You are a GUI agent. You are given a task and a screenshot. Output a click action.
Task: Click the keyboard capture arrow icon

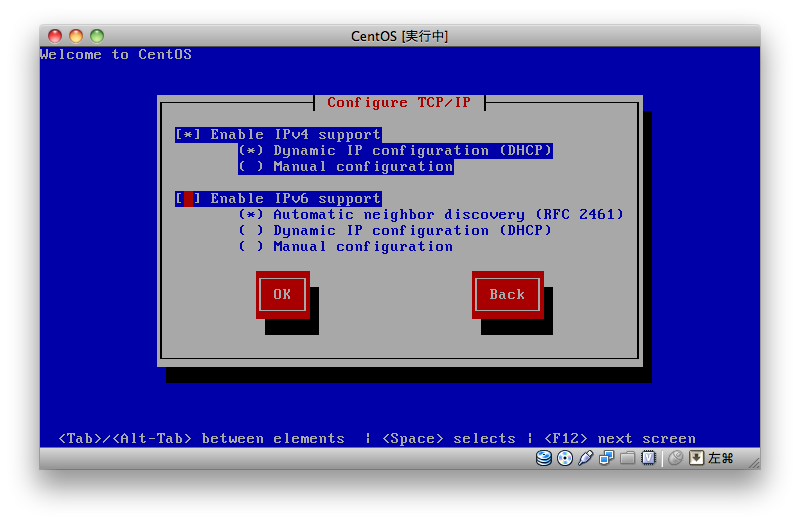[696, 458]
